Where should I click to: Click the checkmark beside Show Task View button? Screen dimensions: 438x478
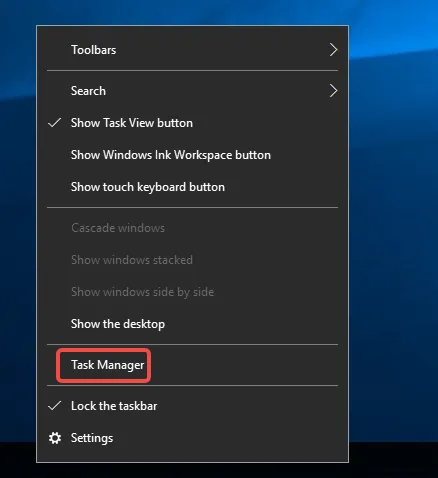click(55, 123)
